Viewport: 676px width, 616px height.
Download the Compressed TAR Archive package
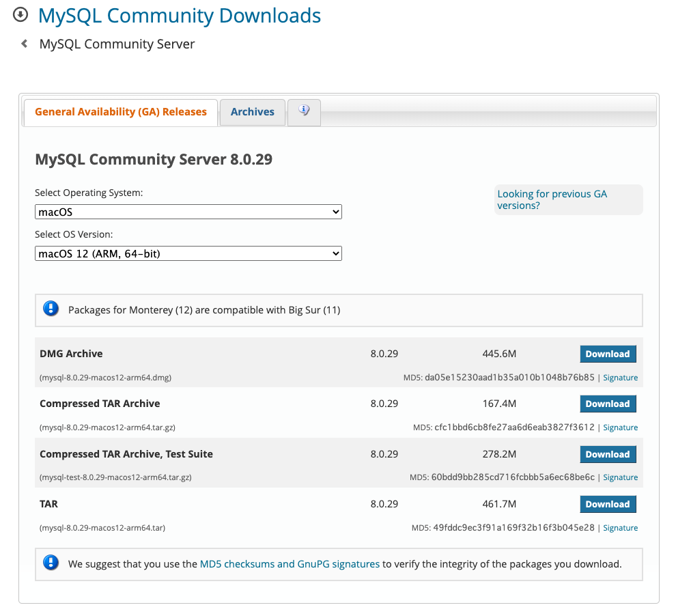(x=608, y=404)
